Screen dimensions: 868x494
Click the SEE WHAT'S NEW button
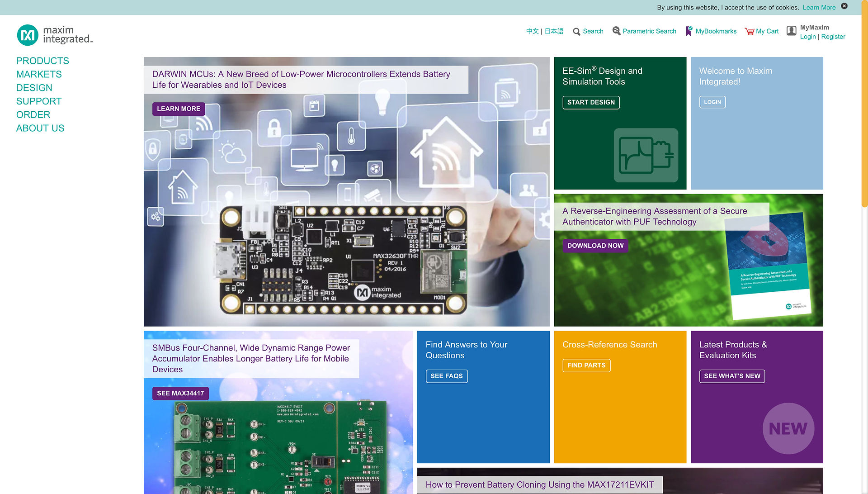[x=732, y=376]
